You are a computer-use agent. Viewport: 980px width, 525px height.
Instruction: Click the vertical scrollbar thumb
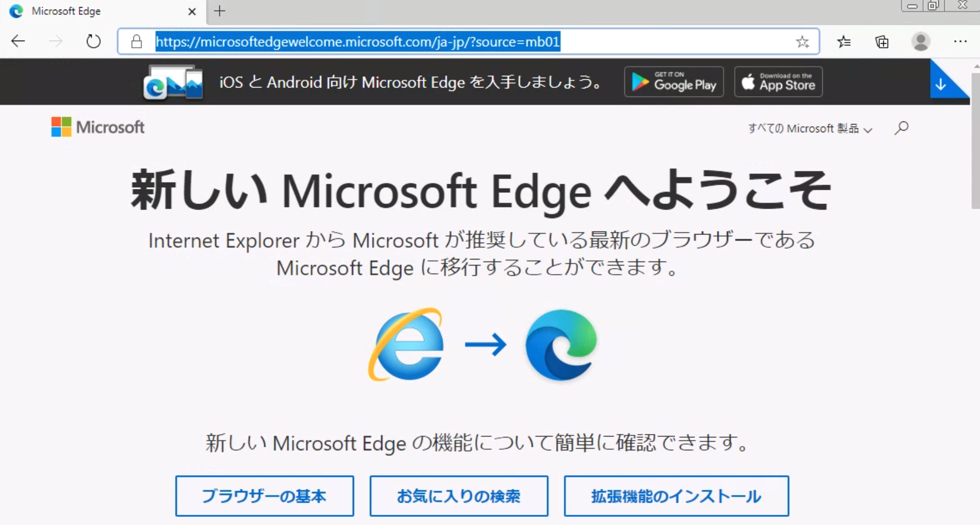click(975, 141)
